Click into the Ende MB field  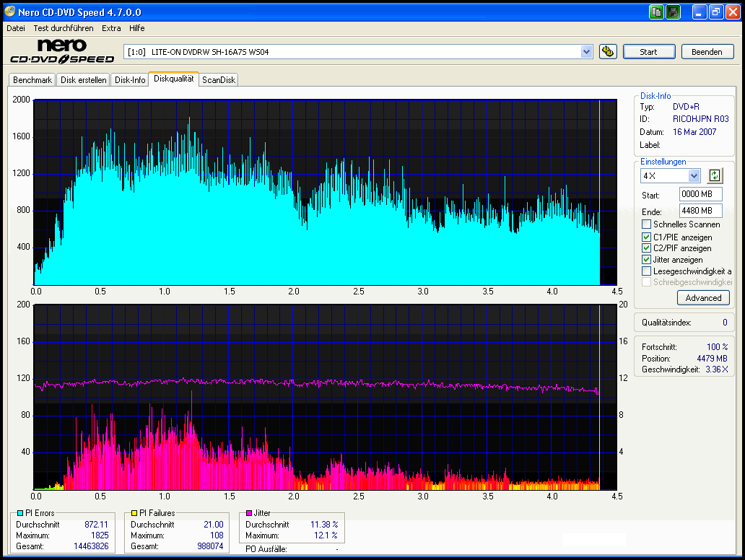[700, 211]
